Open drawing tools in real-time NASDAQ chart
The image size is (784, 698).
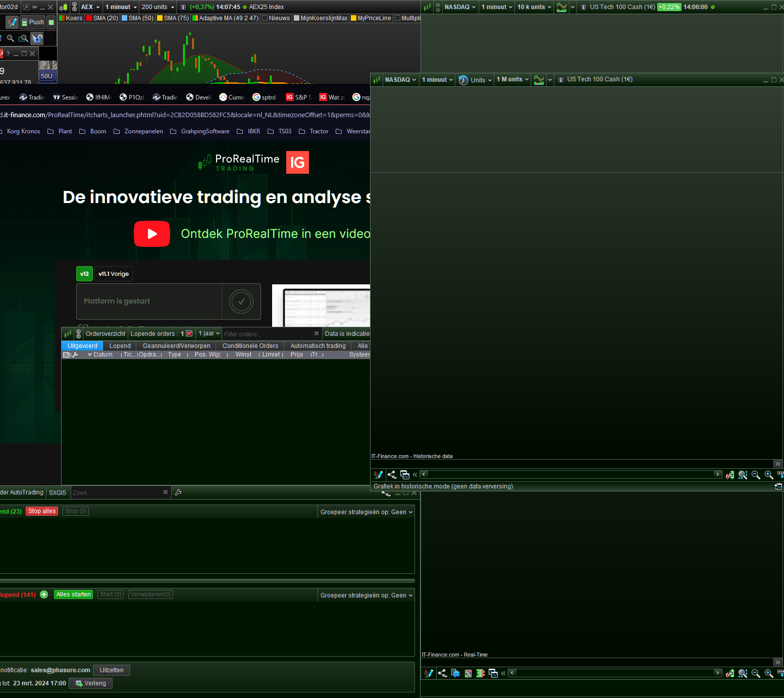pyautogui.click(x=429, y=673)
